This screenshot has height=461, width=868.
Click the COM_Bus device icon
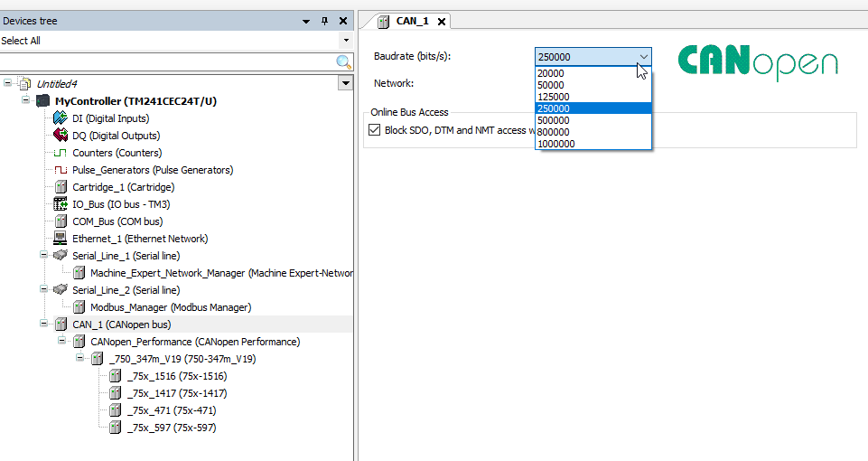pyautogui.click(x=61, y=221)
